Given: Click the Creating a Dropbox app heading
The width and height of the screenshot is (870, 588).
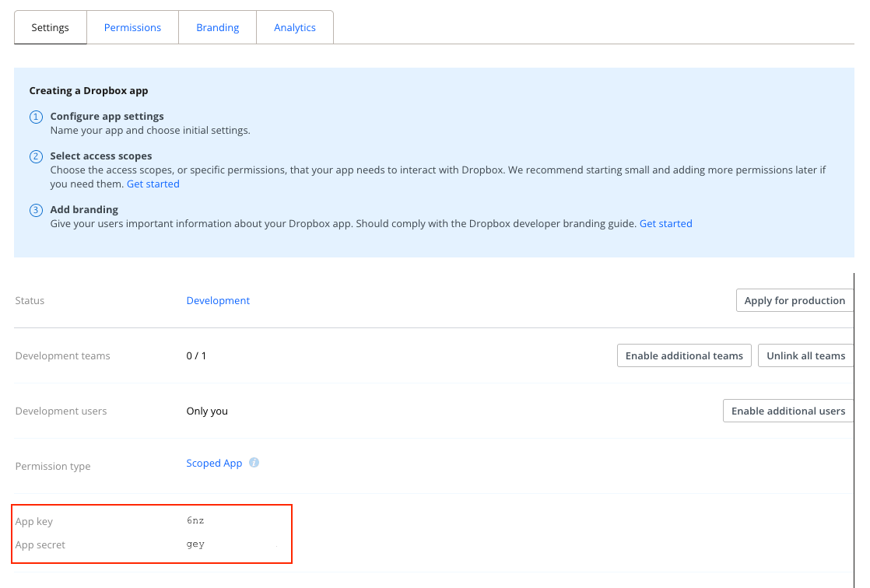Looking at the screenshot, I should click(x=89, y=90).
